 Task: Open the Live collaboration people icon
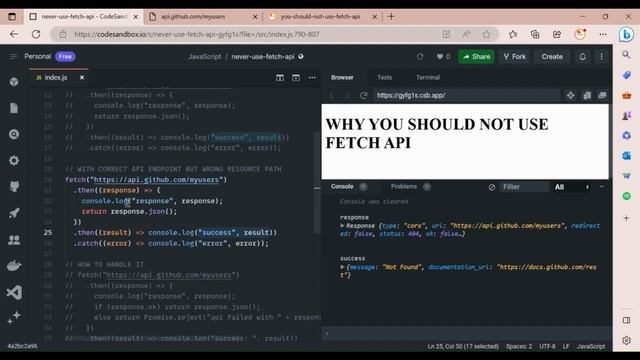point(14,240)
